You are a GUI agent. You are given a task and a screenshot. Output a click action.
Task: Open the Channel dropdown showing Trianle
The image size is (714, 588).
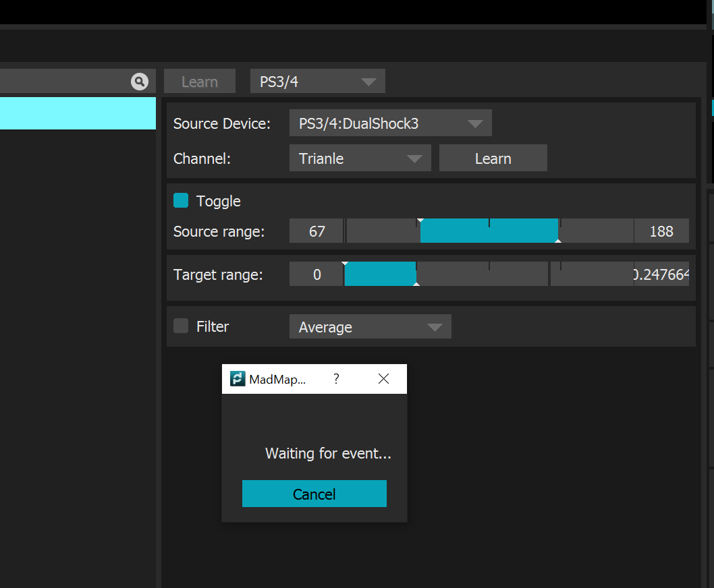[360, 158]
